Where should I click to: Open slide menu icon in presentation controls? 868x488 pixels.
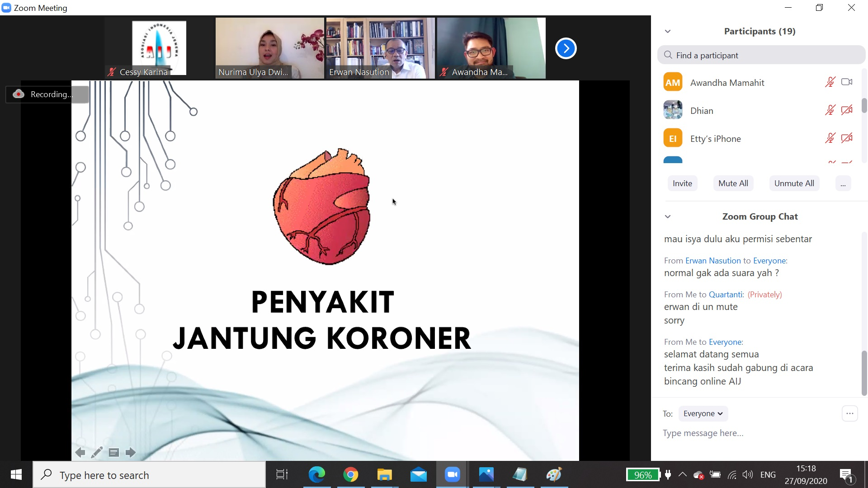pos(114,452)
